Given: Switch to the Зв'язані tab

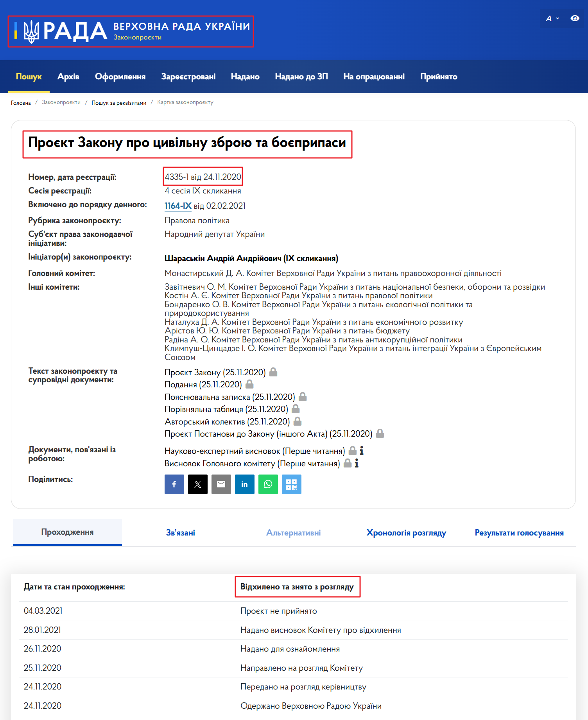Looking at the screenshot, I should pyautogui.click(x=180, y=533).
